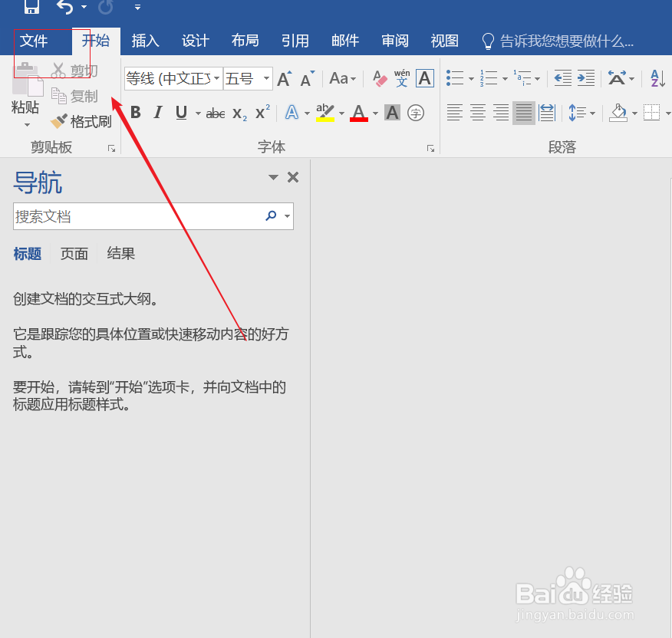Open the 字体 dialog launcher
Screen dimensions: 672x638
430,149
